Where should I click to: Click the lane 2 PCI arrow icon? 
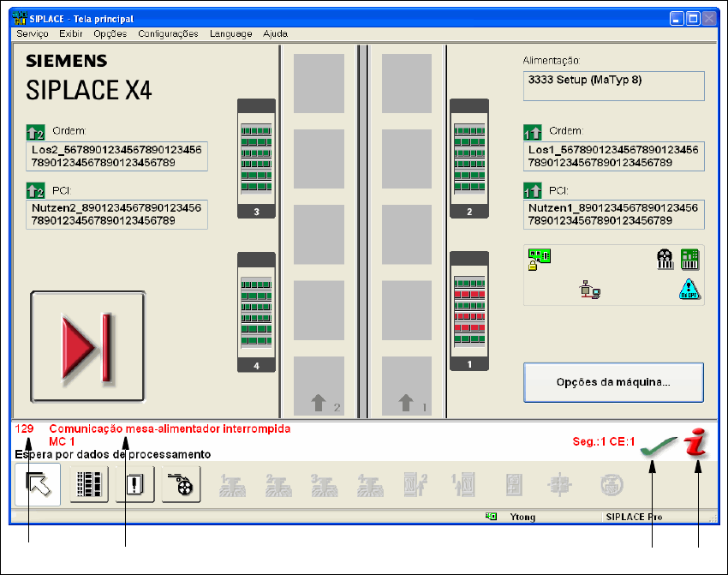[36, 190]
